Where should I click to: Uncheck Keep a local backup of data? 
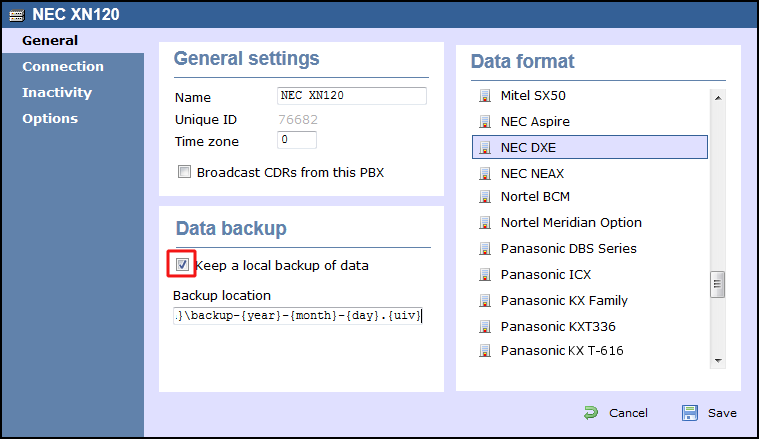pos(182,265)
